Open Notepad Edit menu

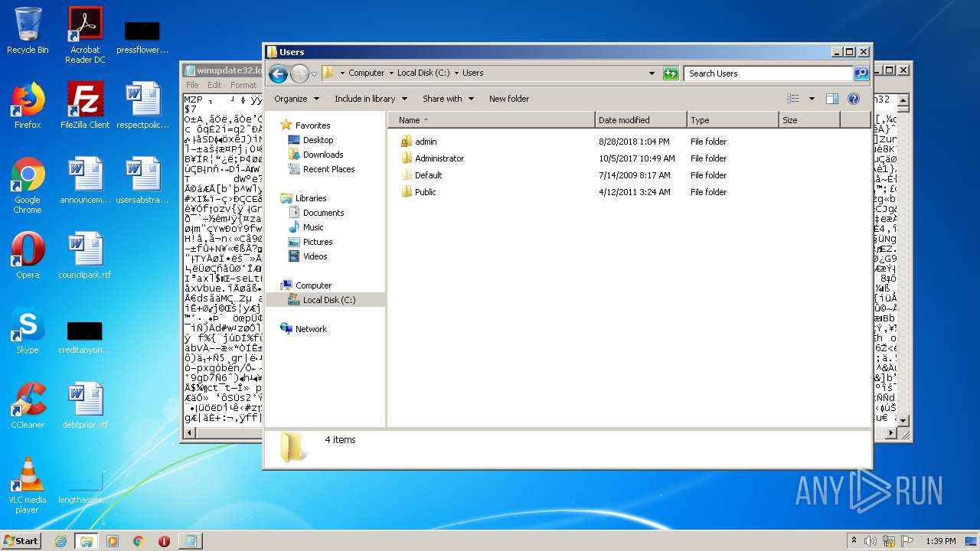pos(214,85)
